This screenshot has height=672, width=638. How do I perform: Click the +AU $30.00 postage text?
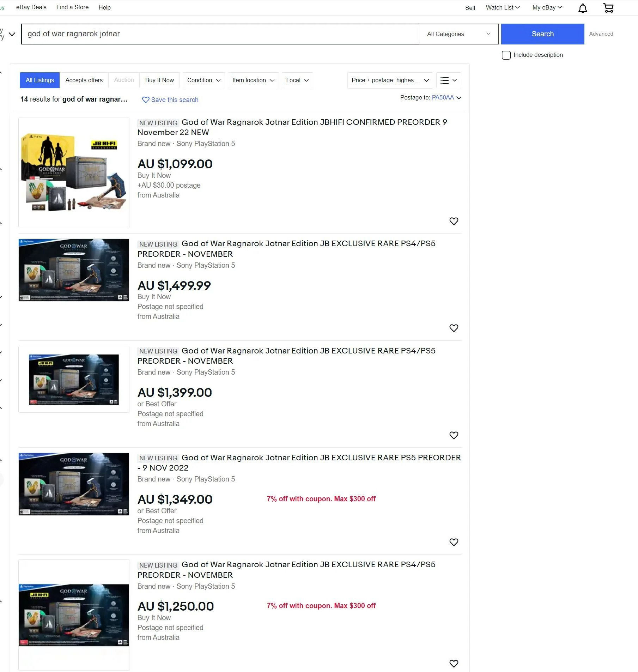tap(169, 185)
